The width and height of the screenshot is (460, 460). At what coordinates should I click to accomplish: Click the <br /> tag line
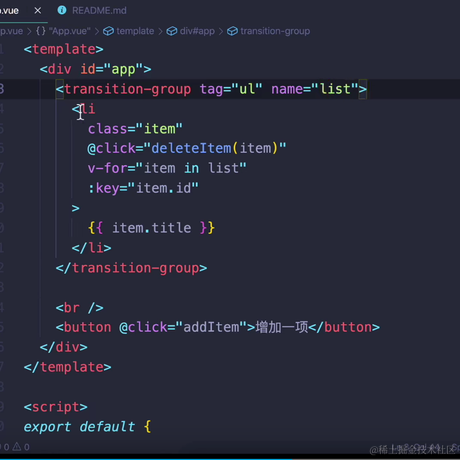point(80,308)
